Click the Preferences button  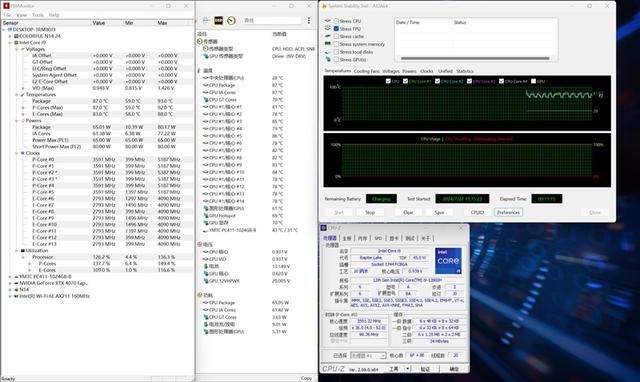pyautogui.click(x=508, y=212)
